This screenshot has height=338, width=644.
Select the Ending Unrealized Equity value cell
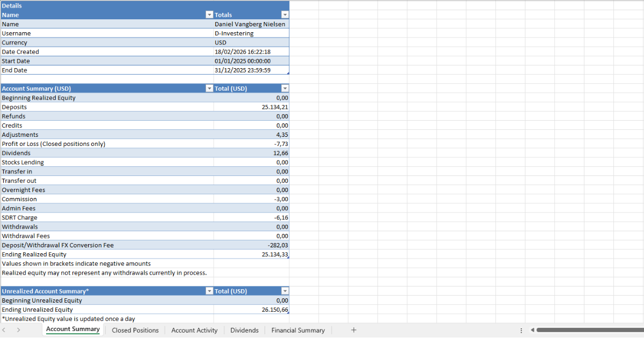pos(251,310)
